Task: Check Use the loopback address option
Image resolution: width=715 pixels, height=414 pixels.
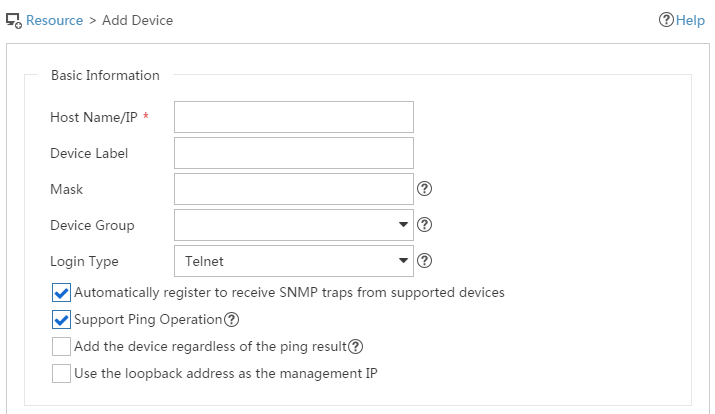Action: [x=61, y=373]
